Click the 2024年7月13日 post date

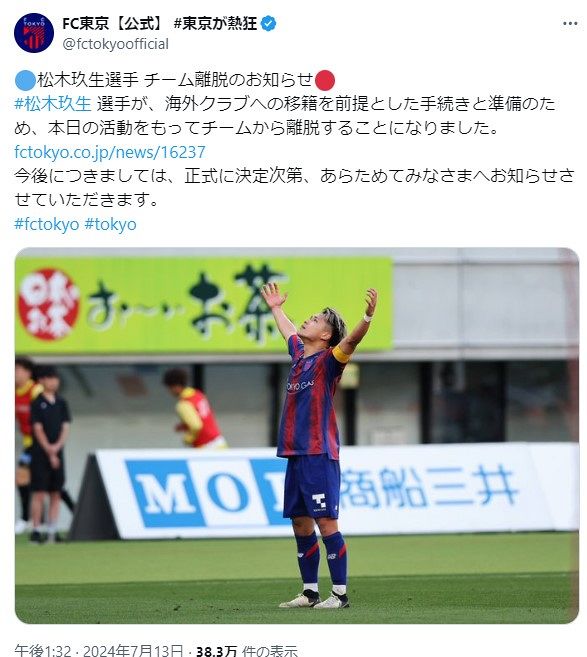(133, 651)
